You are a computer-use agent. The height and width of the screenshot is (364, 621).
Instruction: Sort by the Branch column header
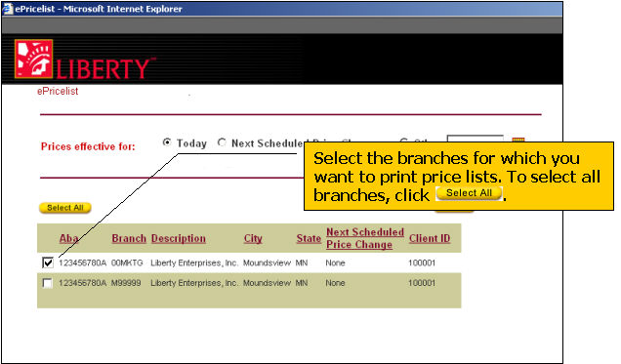[129, 238]
